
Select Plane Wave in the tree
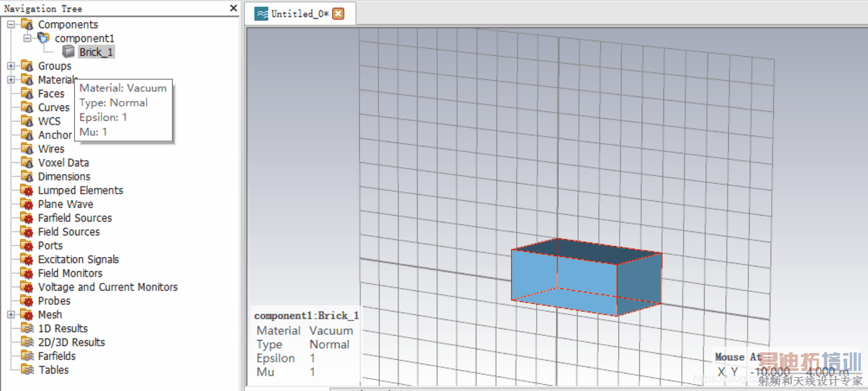[x=66, y=204]
